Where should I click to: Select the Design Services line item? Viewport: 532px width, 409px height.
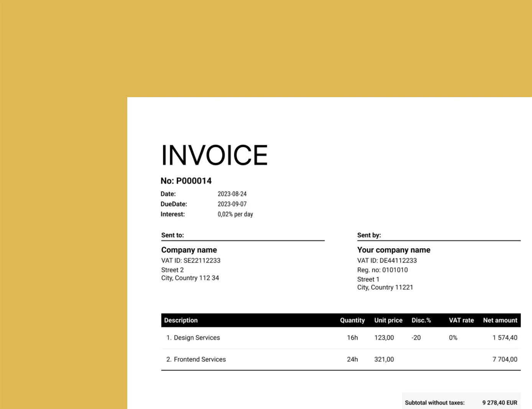(x=197, y=338)
